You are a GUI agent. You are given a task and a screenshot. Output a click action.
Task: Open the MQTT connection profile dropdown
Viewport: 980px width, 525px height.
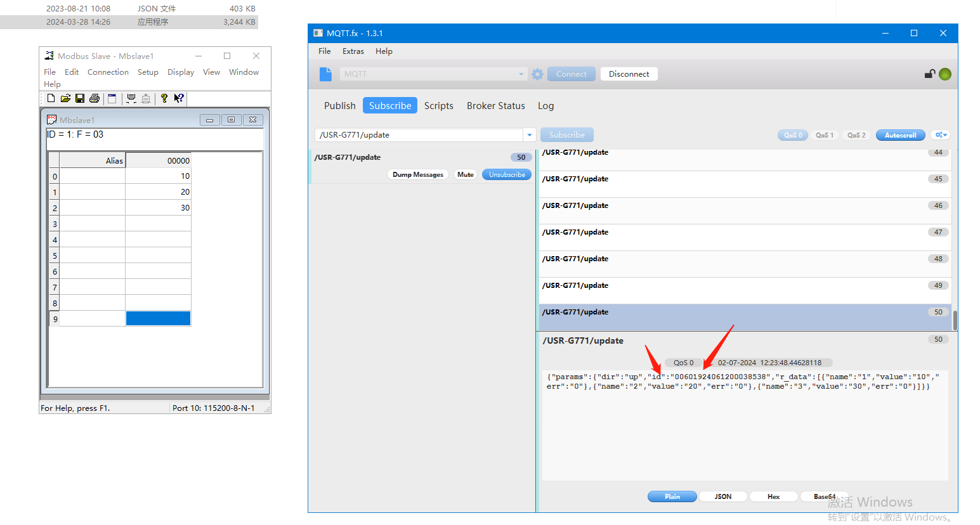coord(521,74)
